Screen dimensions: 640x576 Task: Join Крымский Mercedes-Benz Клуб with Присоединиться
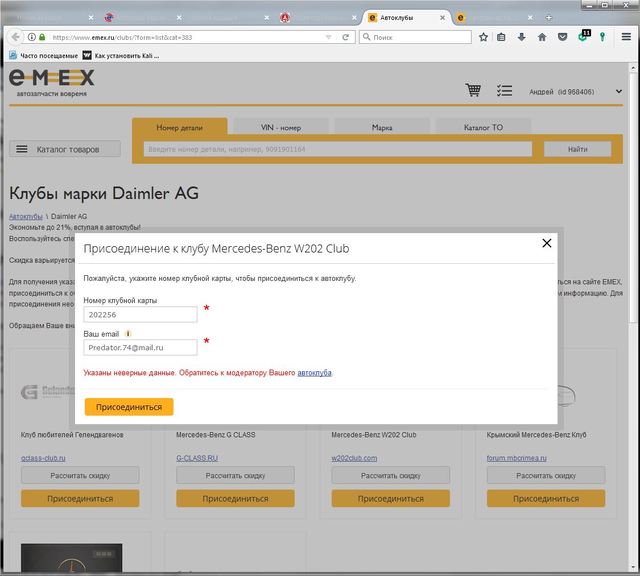pos(546,498)
